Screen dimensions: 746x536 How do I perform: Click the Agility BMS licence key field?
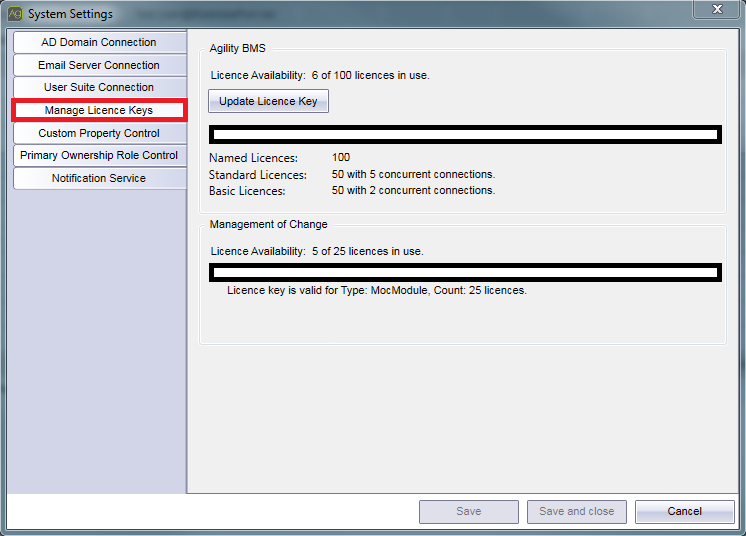click(465, 135)
